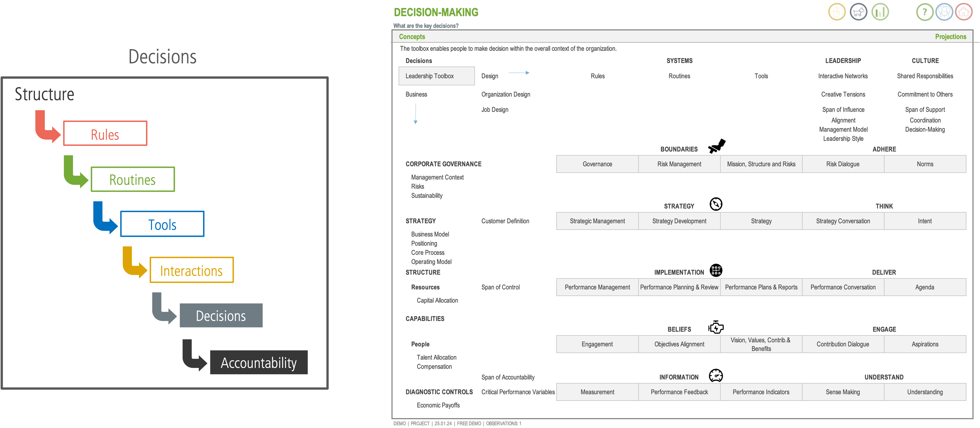Select the Aspirations cell
The image size is (980, 428).
click(x=925, y=344)
